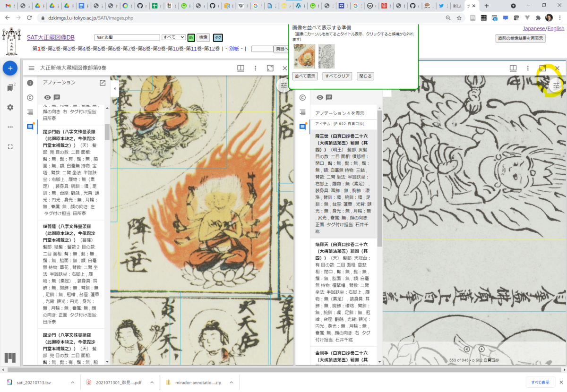Open the すべて search scope dropdown
Image resolution: width=567 pixels, height=392 pixels.
pyautogui.click(x=173, y=37)
